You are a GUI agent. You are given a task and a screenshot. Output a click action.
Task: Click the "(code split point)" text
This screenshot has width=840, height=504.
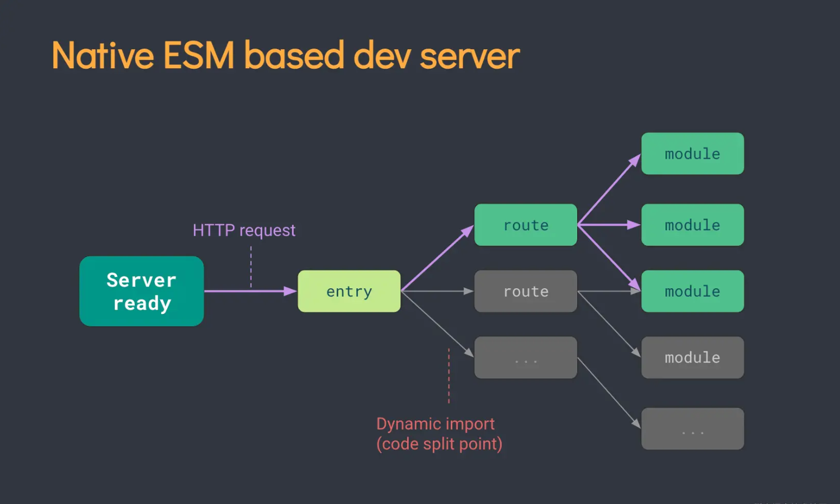click(x=439, y=444)
